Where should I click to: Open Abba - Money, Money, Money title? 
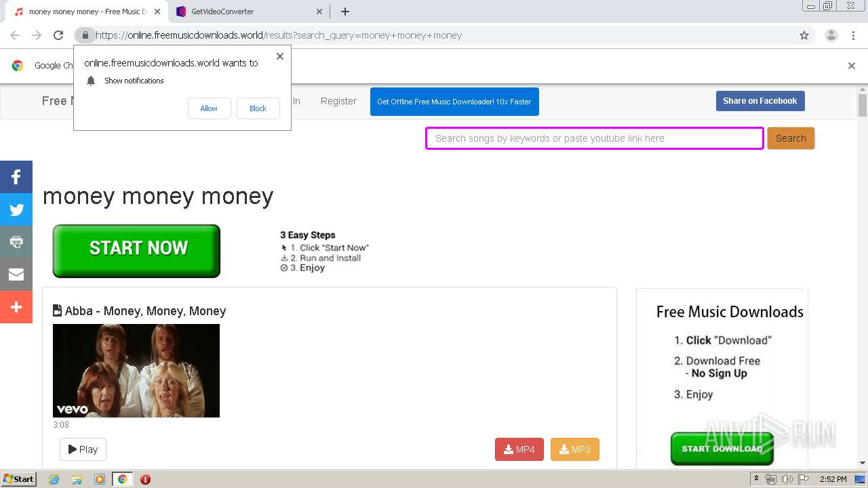pyautogui.click(x=145, y=311)
